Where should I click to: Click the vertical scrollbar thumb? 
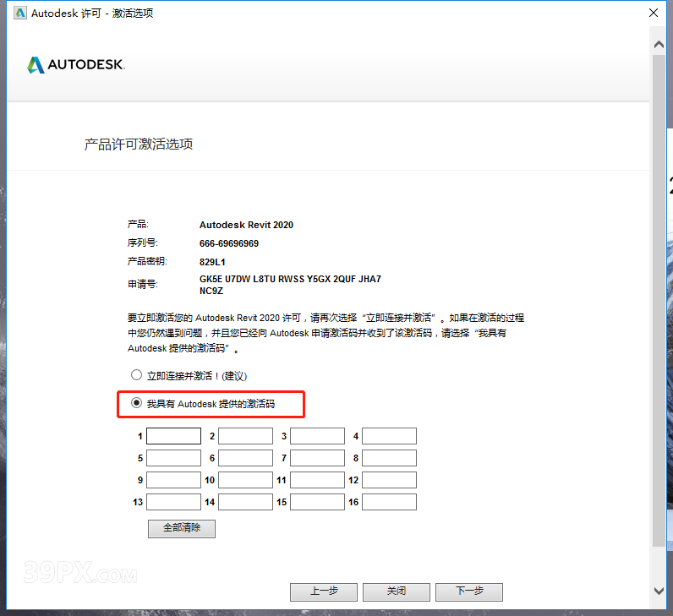coord(659,300)
